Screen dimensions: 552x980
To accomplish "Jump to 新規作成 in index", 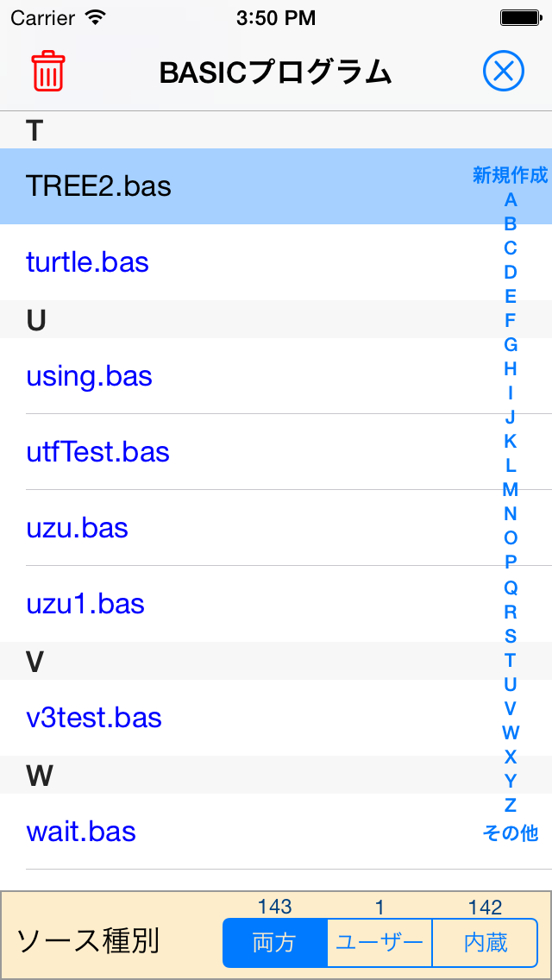I will pos(510,175).
